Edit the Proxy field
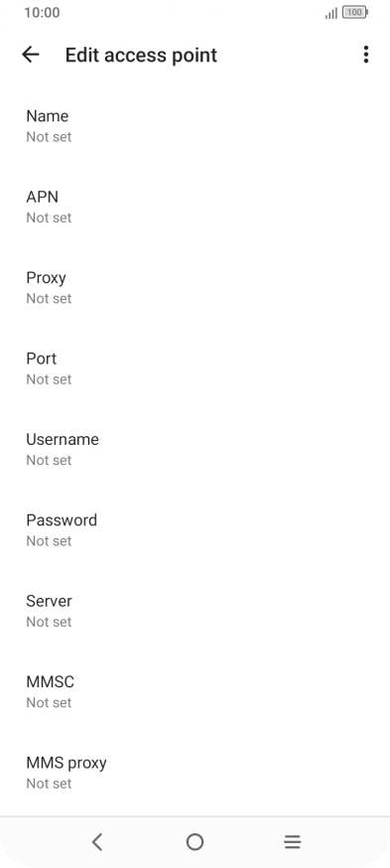 tap(195, 288)
